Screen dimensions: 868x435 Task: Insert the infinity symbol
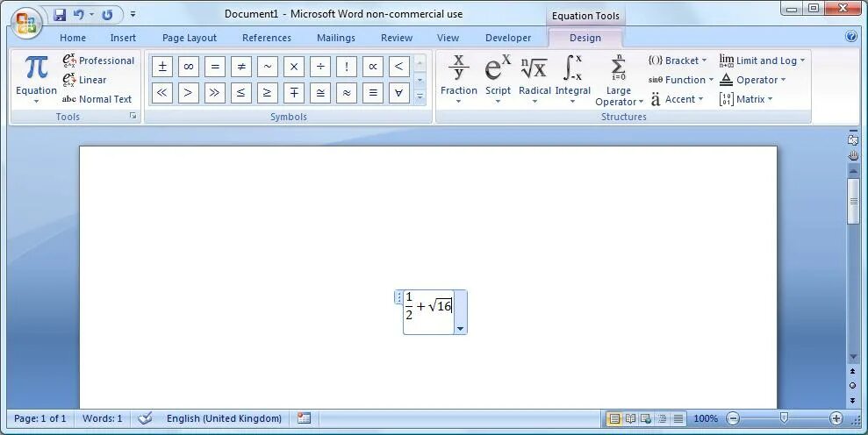(x=188, y=67)
